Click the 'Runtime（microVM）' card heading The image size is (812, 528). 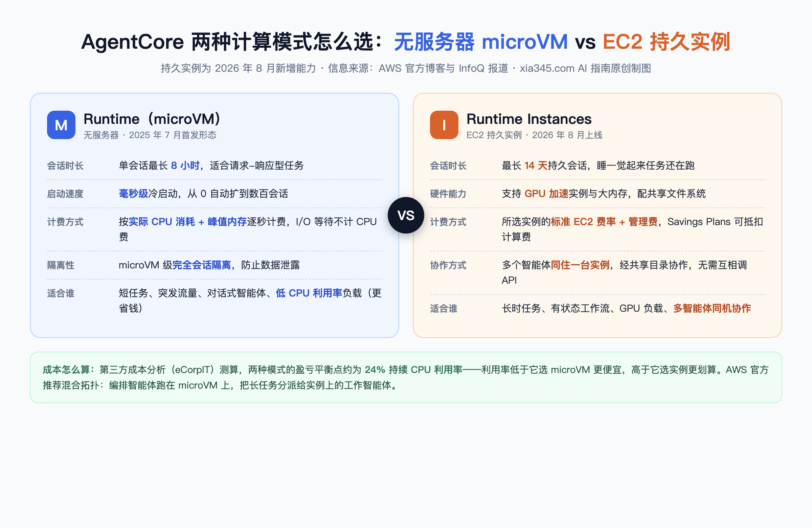click(152, 119)
